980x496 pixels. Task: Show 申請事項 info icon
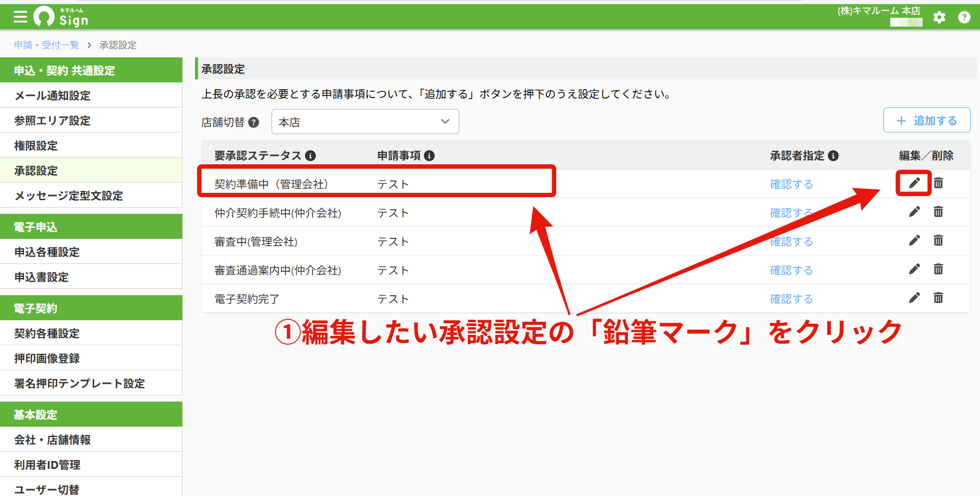[x=430, y=155]
